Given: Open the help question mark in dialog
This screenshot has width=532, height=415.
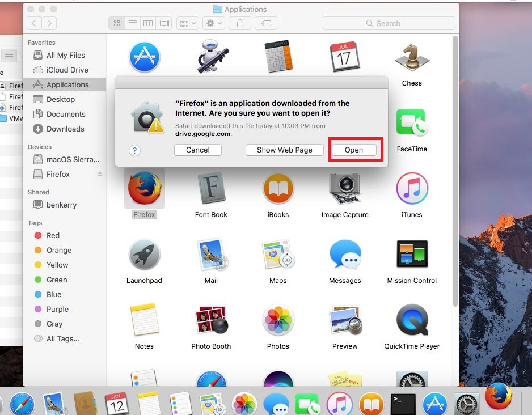Looking at the screenshot, I should coord(134,150).
